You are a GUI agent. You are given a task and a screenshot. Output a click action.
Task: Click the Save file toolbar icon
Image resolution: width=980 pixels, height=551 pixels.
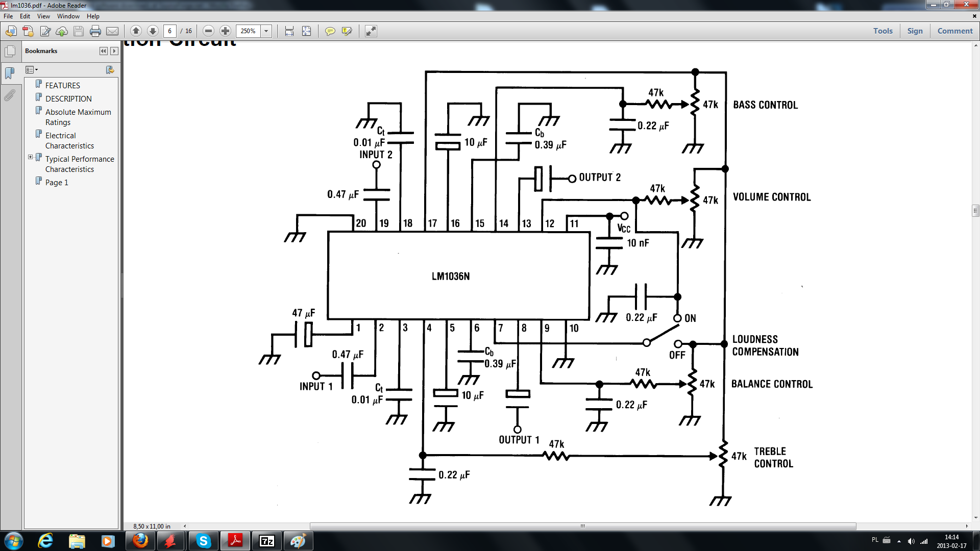coord(79,31)
